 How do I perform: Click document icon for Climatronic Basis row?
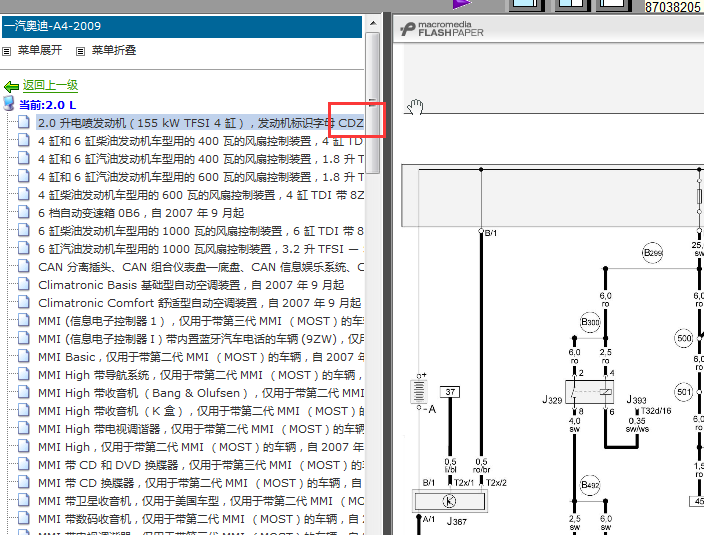23,284
